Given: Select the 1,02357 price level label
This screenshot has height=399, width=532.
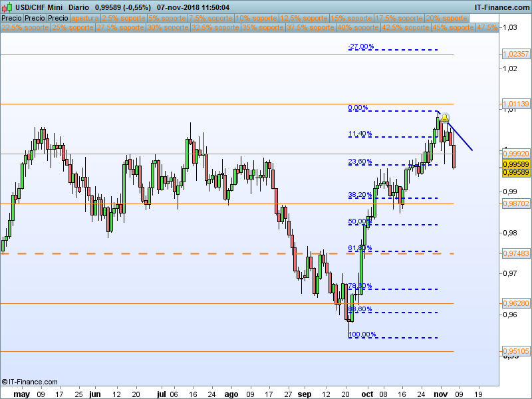Looking at the screenshot, I should point(516,54).
